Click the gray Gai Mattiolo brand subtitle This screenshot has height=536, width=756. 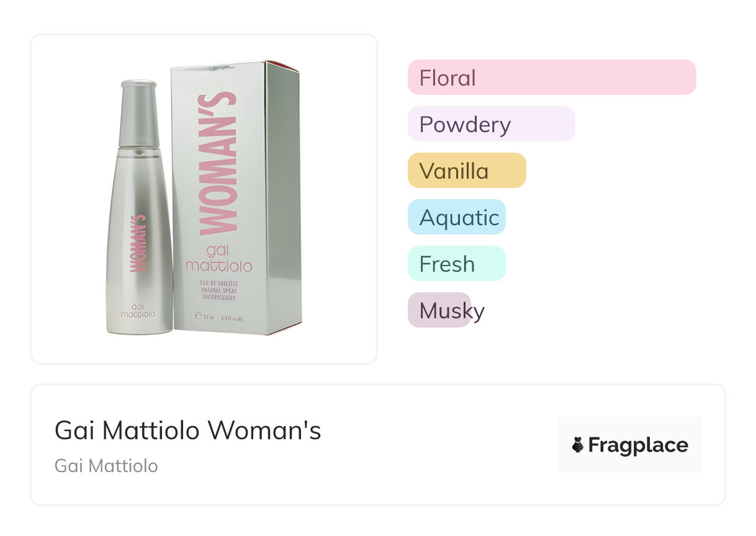pos(106,466)
